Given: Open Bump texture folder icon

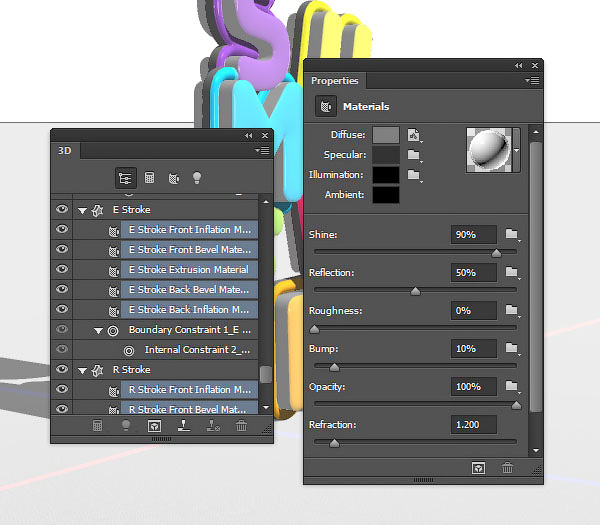Looking at the screenshot, I should (512, 348).
